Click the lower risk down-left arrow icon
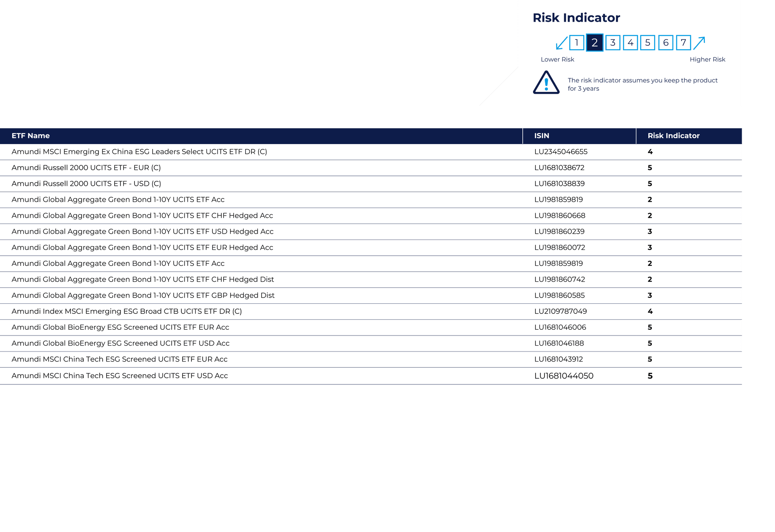Image resolution: width=775 pixels, height=532 pixels. coord(561,43)
